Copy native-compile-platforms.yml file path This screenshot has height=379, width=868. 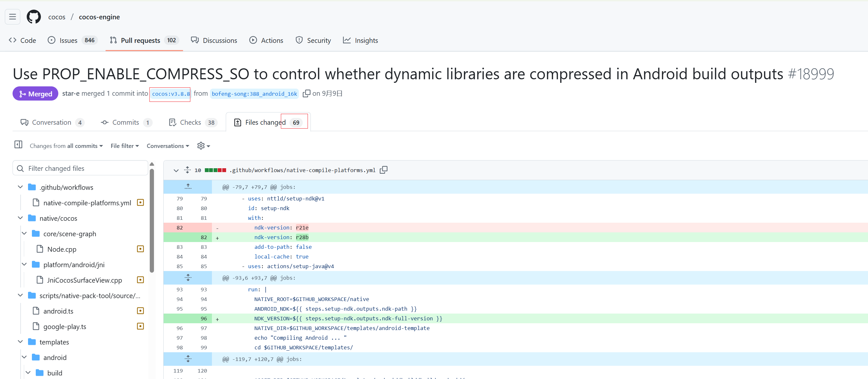coord(384,170)
